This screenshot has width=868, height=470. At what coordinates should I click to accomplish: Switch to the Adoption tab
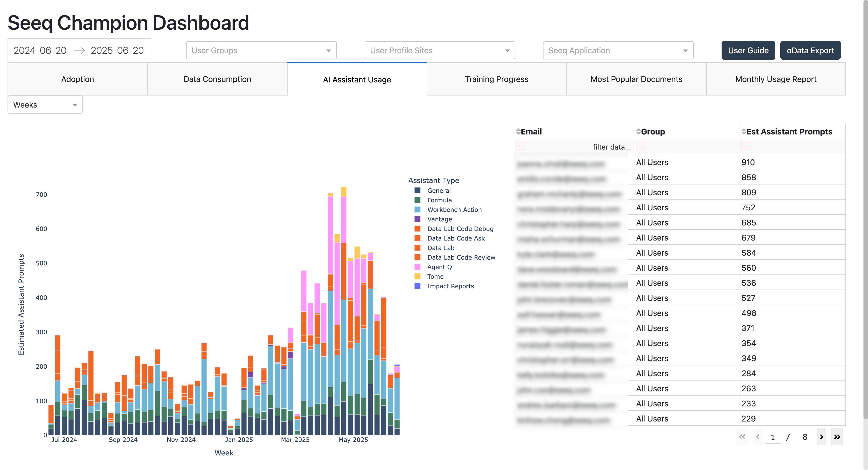[x=78, y=79]
